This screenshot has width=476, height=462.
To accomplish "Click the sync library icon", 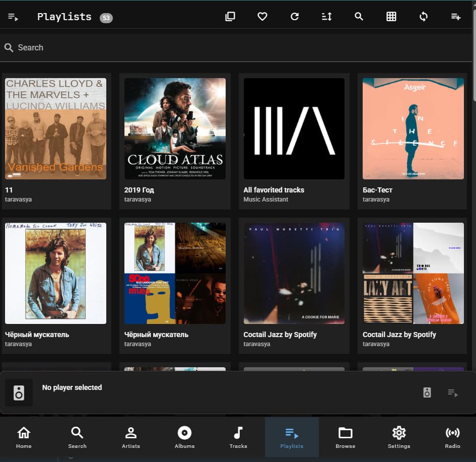I will pos(424,17).
